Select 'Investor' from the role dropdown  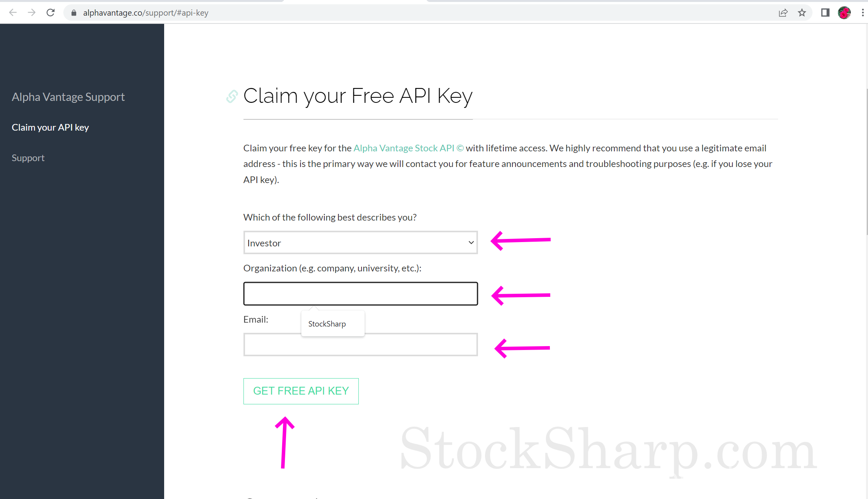coord(360,242)
